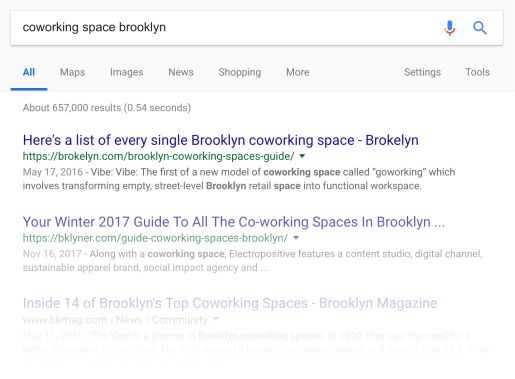The height and width of the screenshot is (379, 515).
Task: Select the All tab
Action: pyautogui.click(x=29, y=72)
